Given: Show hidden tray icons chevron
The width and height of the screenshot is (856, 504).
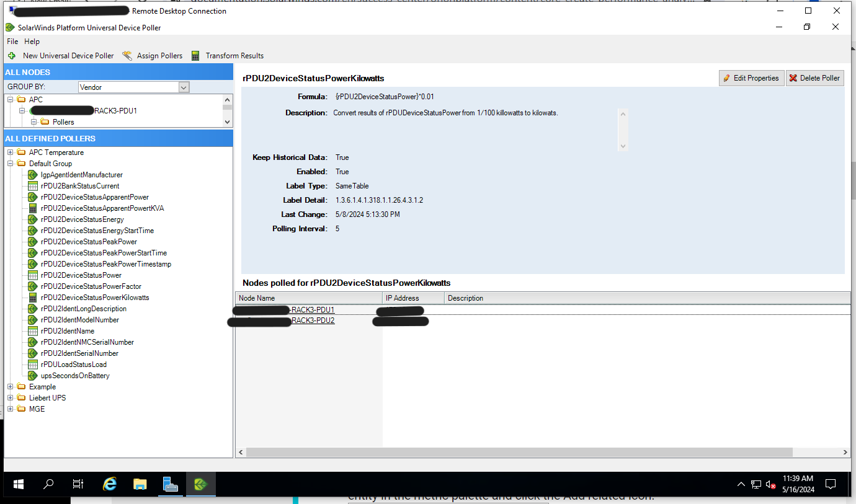Looking at the screenshot, I should (741, 484).
